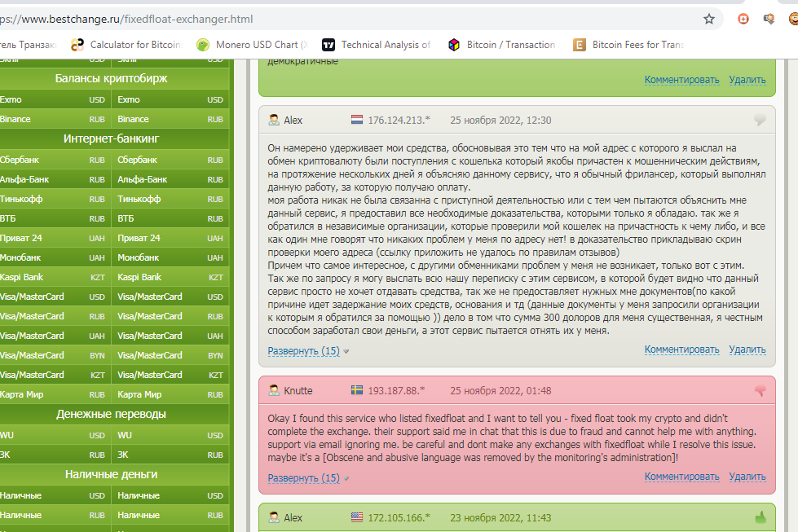Click Удалить under Knutte's review
Screen dimensions: 798x532
click(x=747, y=477)
